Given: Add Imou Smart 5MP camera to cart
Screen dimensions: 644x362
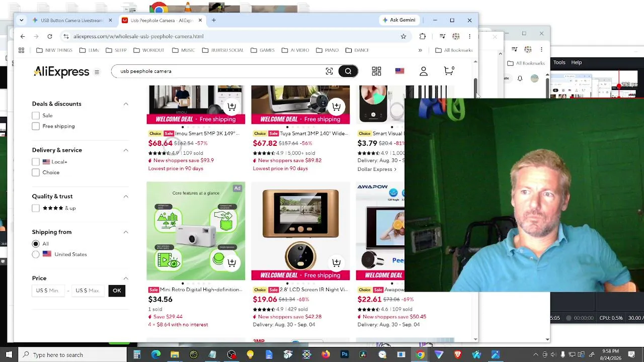Looking at the screenshot, I should (x=232, y=107).
